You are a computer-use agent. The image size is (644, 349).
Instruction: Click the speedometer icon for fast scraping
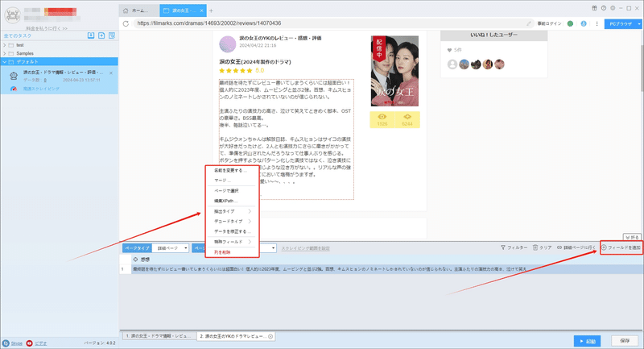(14, 89)
